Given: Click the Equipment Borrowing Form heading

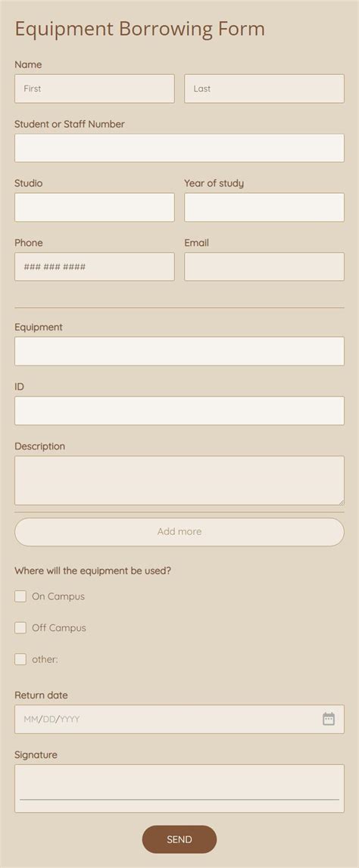Looking at the screenshot, I should 139,30.
